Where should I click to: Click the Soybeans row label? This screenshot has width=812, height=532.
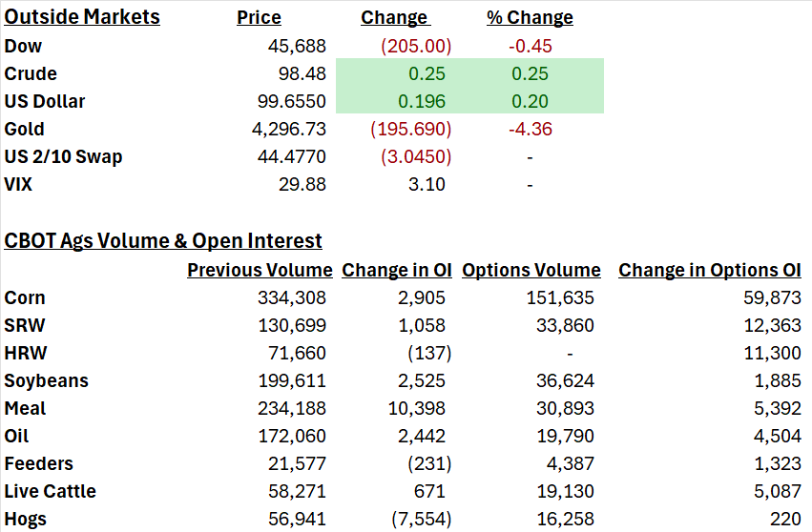[x=47, y=381]
